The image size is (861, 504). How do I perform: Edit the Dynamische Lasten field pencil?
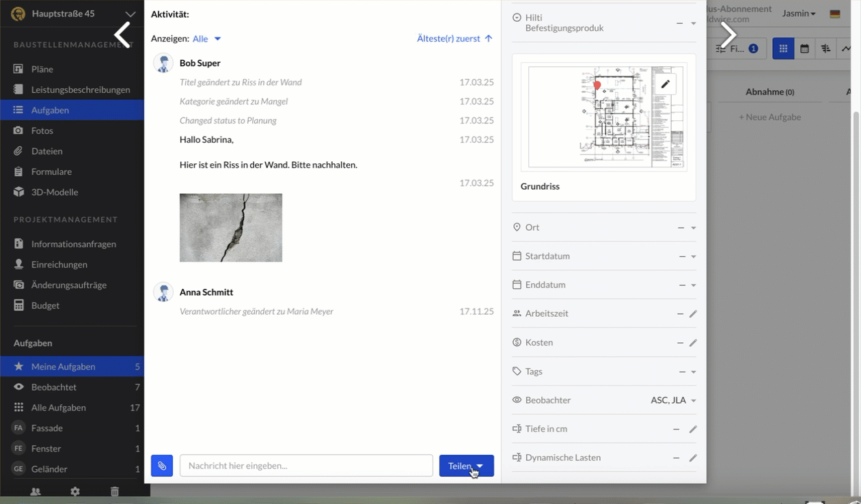[693, 458]
